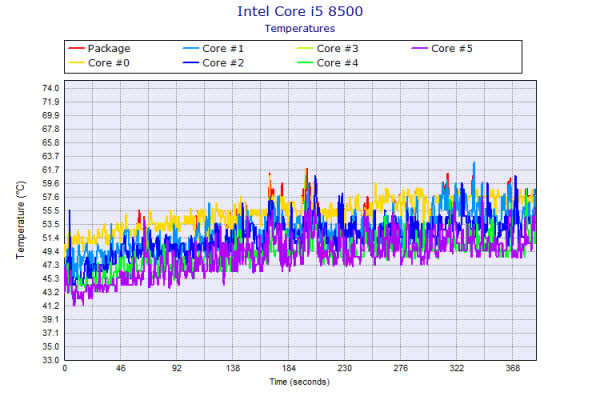Select the purple Core #5 line swatch
Screen dimensions: 600x400
point(420,48)
